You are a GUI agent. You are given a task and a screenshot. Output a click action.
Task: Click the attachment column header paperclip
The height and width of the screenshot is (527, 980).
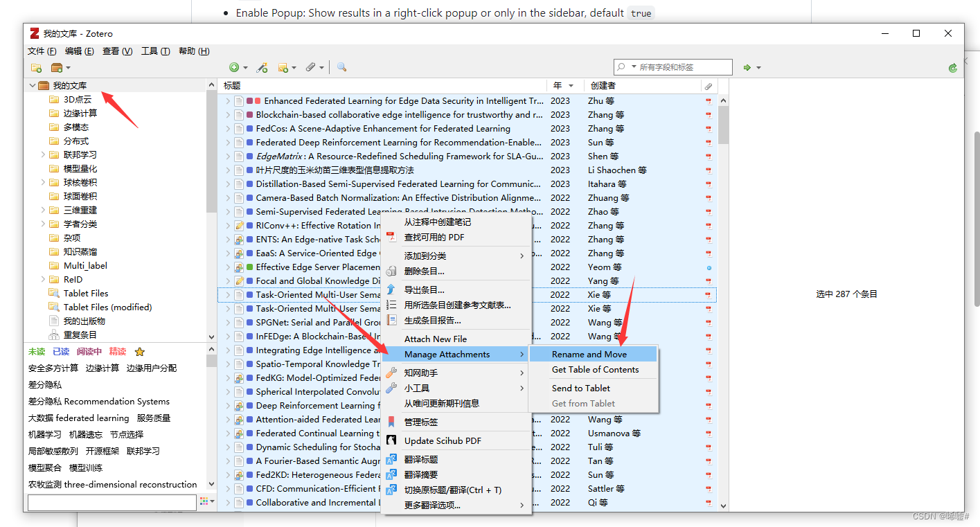pos(709,86)
